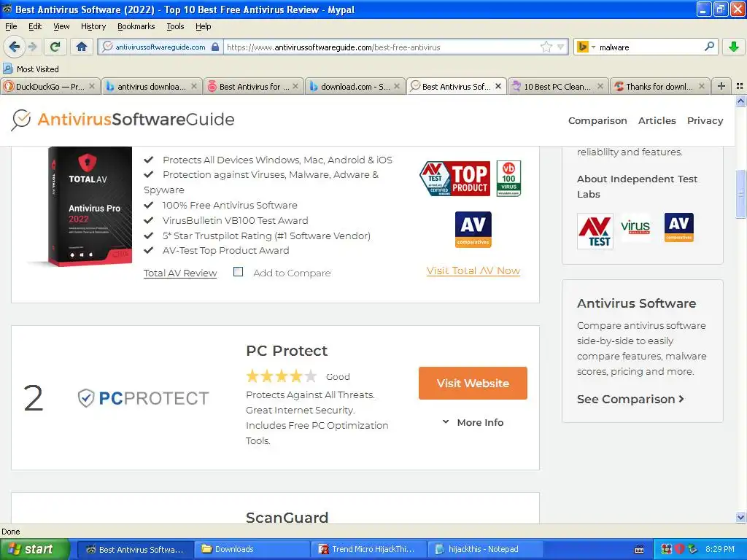Click the Forward navigation arrow
Screen dimensions: 747x560
[x=32, y=47]
